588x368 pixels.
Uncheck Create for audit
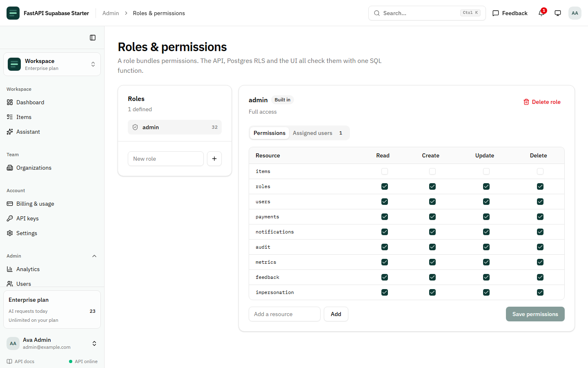(432, 247)
